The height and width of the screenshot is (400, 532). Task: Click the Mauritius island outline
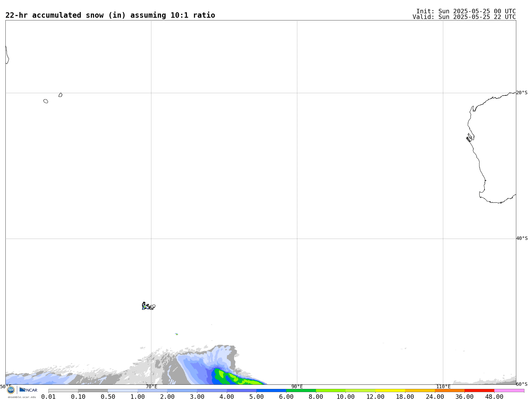pos(60,95)
